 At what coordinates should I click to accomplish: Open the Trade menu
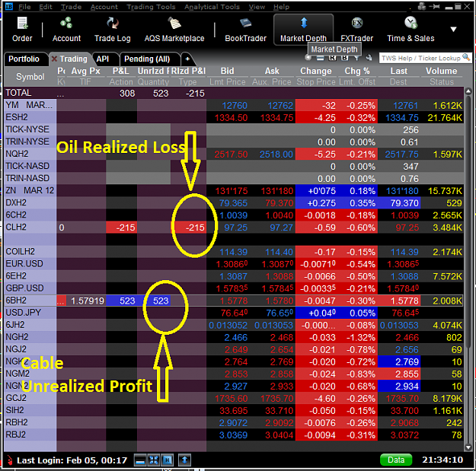(71, 7)
